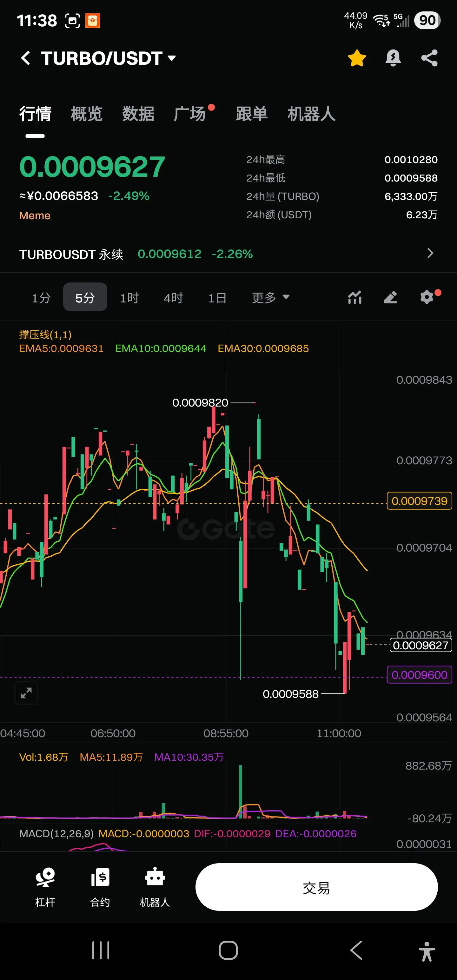Screen dimensions: 457x980
Task: Activate the chart drawing pencil tool
Action: pos(391,297)
